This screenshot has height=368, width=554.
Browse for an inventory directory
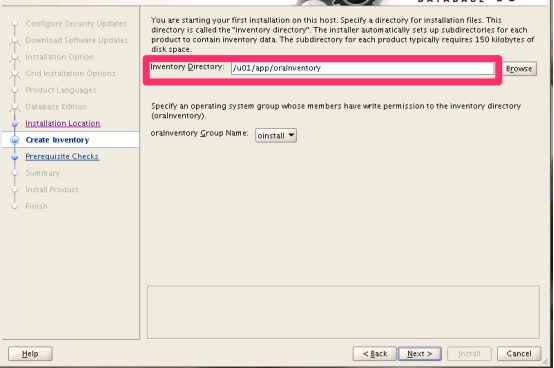coord(519,69)
